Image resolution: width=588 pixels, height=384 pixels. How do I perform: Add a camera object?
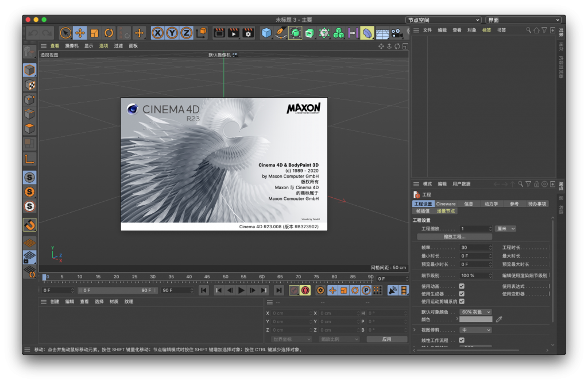(397, 33)
